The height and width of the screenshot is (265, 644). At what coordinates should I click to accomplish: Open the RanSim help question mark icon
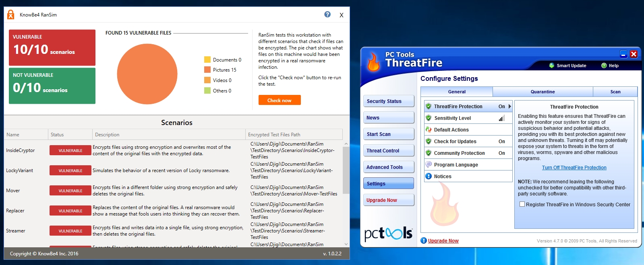pos(327,14)
